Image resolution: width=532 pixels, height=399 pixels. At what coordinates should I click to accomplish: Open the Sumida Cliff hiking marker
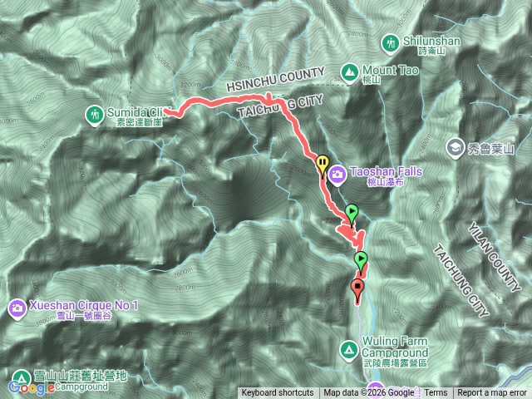[x=94, y=116]
